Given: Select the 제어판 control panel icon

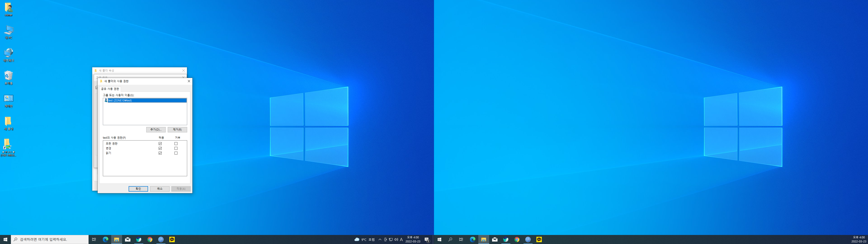Looking at the screenshot, I should [x=8, y=101].
